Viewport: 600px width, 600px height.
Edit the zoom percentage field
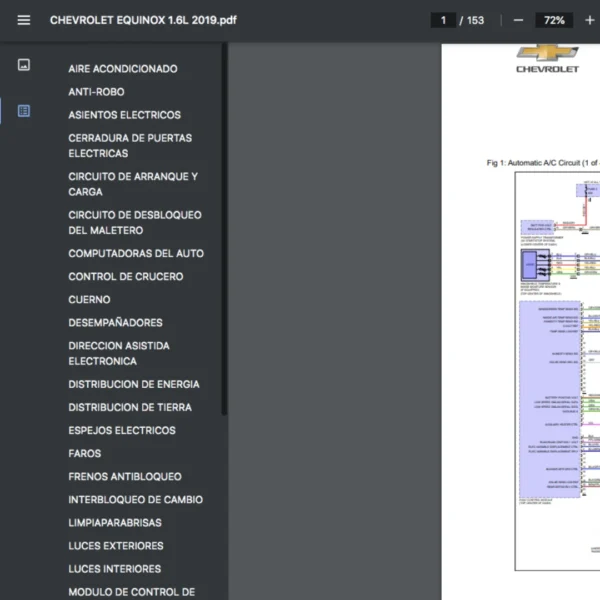click(553, 20)
